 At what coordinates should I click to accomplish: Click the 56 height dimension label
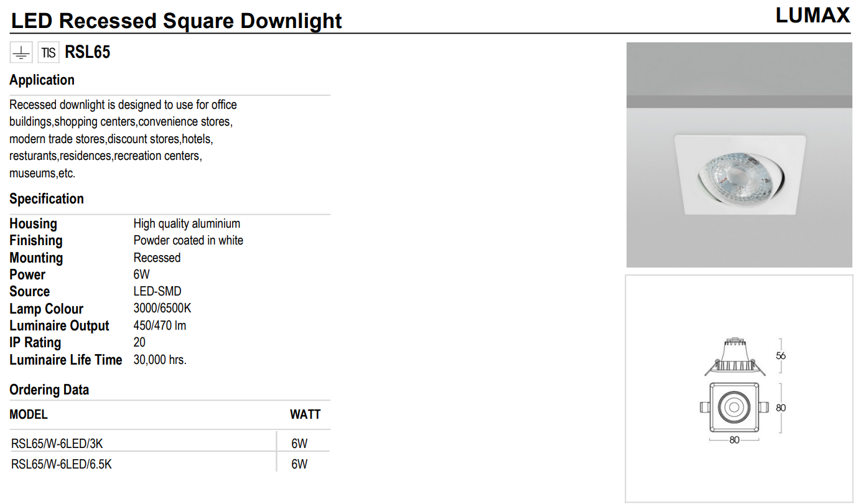click(781, 356)
